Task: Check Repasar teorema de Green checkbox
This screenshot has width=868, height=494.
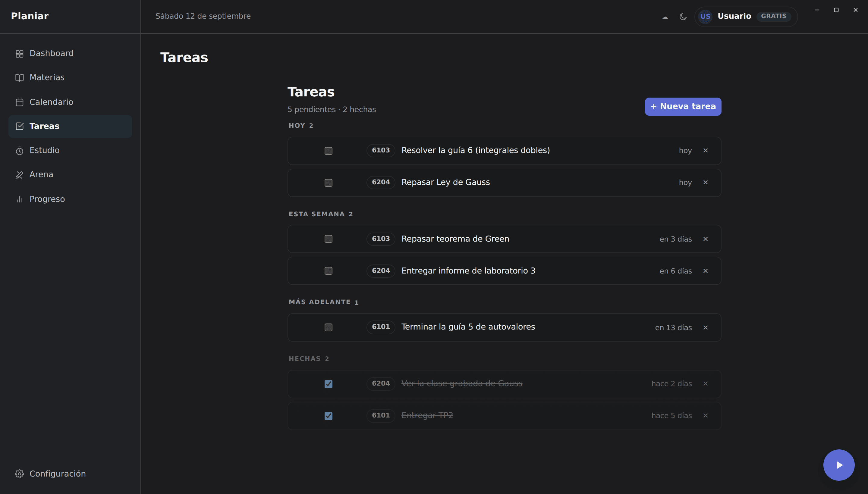Action: (328, 239)
